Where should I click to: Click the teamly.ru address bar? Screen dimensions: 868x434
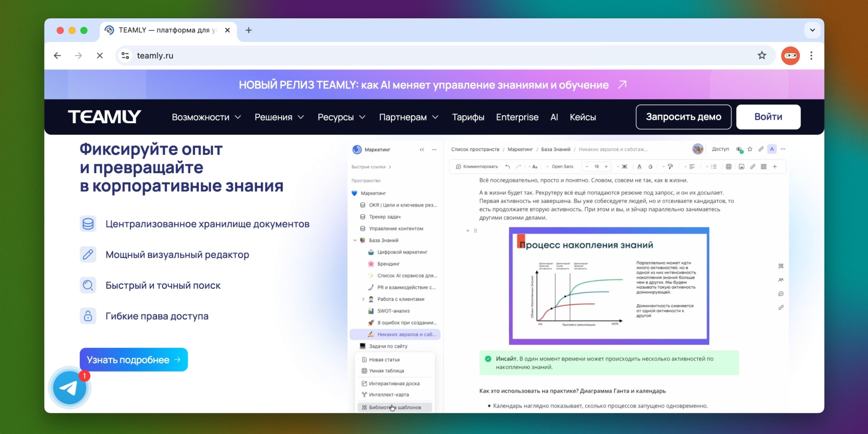pos(445,55)
